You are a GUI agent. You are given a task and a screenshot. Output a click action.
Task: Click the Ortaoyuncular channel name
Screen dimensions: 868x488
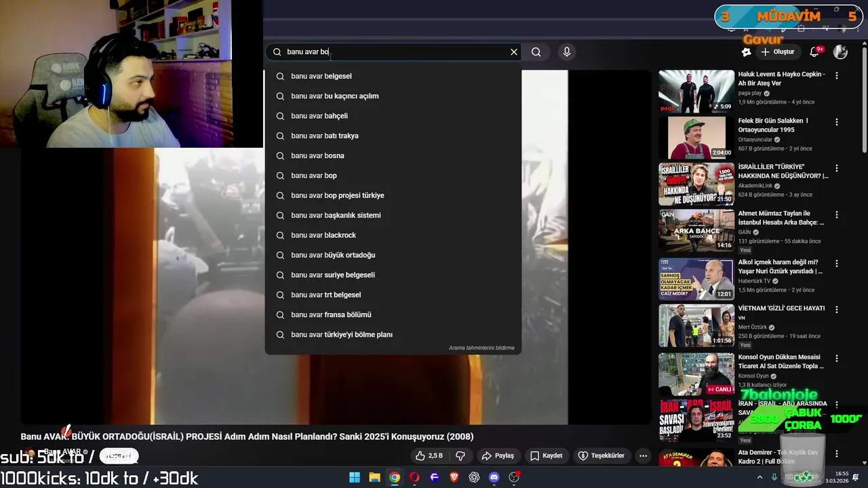click(x=755, y=140)
